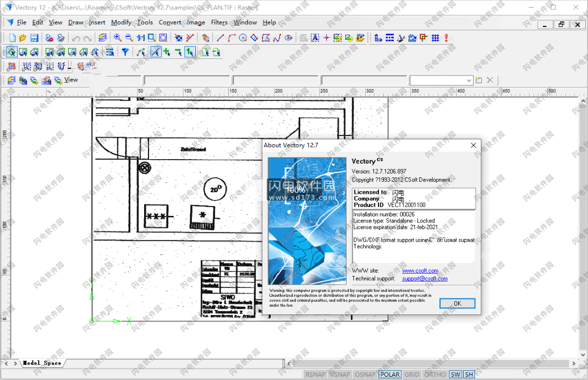The height and width of the screenshot is (380, 588).
Task: Toggle SH in status bar
Action: (x=469, y=374)
